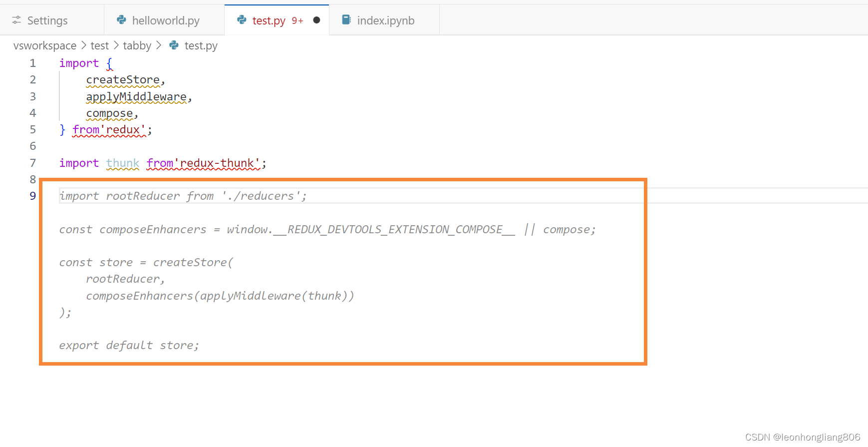Viewport: 868px width, 447px height.
Task: Expand breadcrumb chevron after test
Action: point(116,45)
